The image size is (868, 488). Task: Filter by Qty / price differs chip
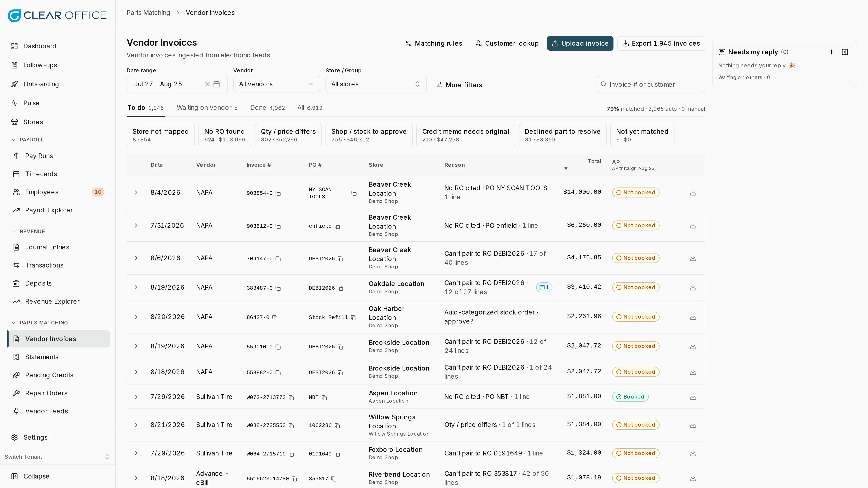click(x=288, y=135)
